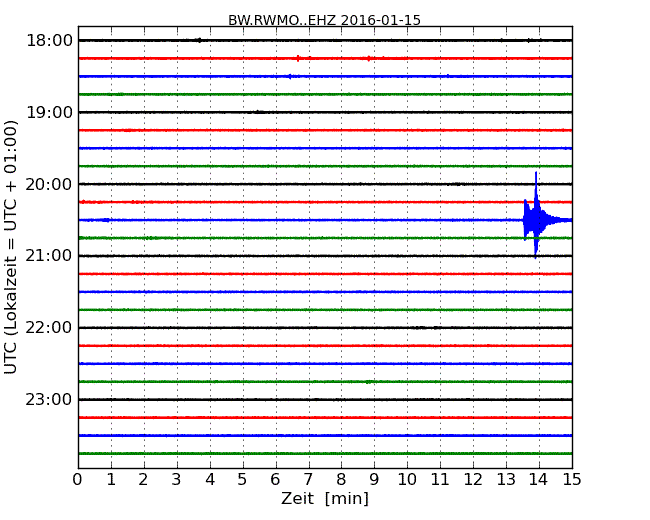Click the x-axis tick label 5
Screen dimensions: 650x520
point(243,480)
